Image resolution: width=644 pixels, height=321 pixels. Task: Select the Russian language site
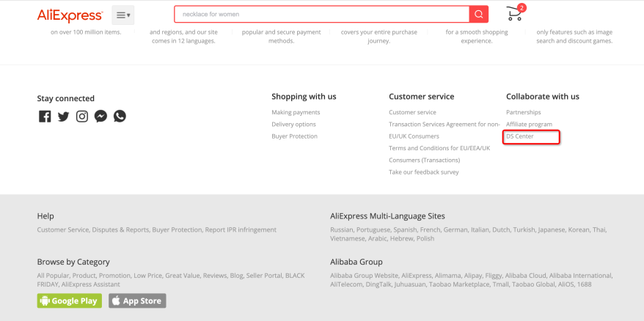point(341,230)
